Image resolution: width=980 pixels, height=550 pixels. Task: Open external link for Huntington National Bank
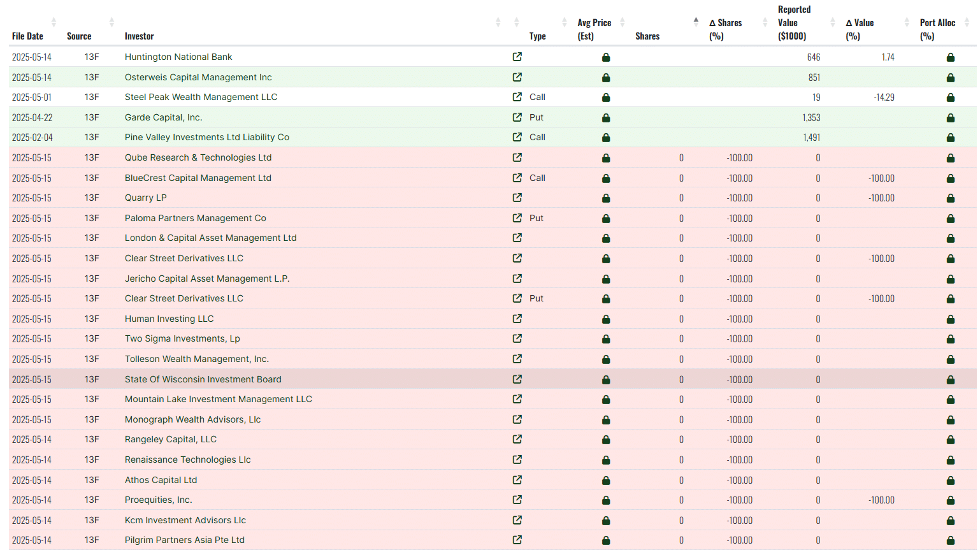517,57
